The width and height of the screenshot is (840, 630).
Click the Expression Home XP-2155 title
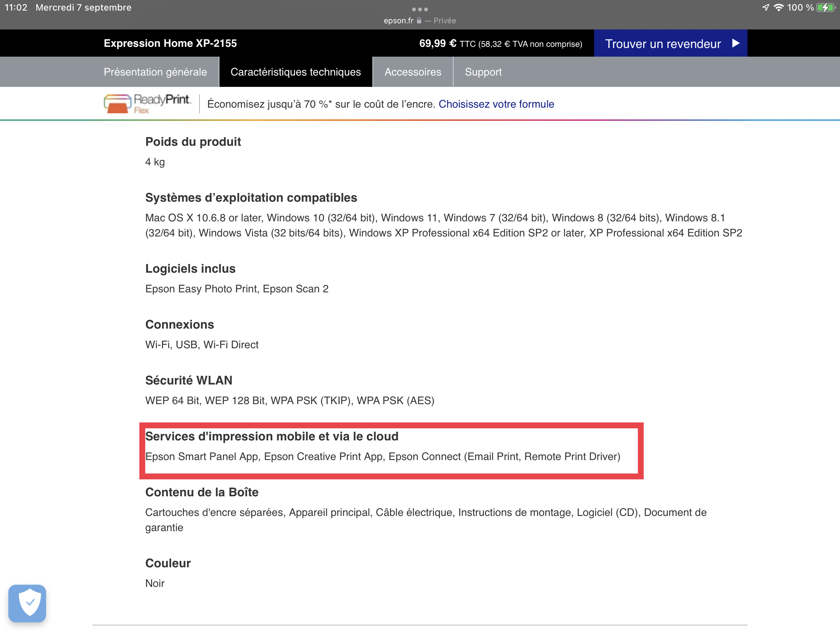[170, 43]
